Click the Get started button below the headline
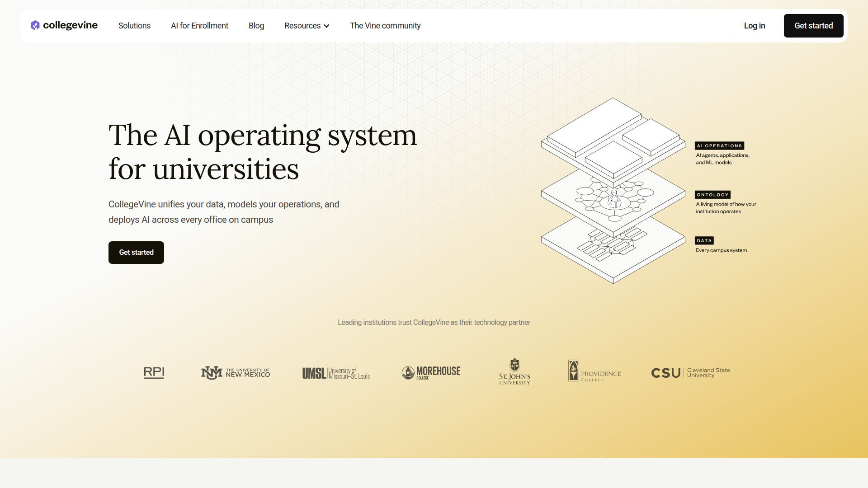Viewport: 868px width, 488px height. click(136, 253)
